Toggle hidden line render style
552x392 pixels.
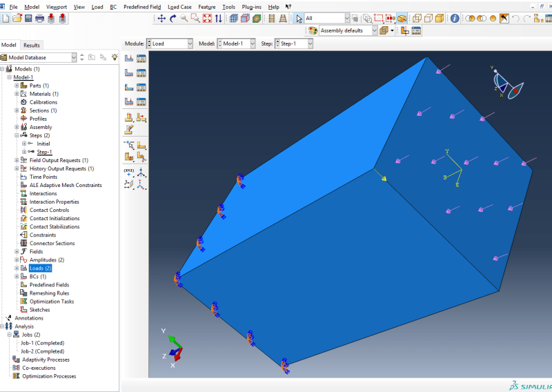pos(428,19)
